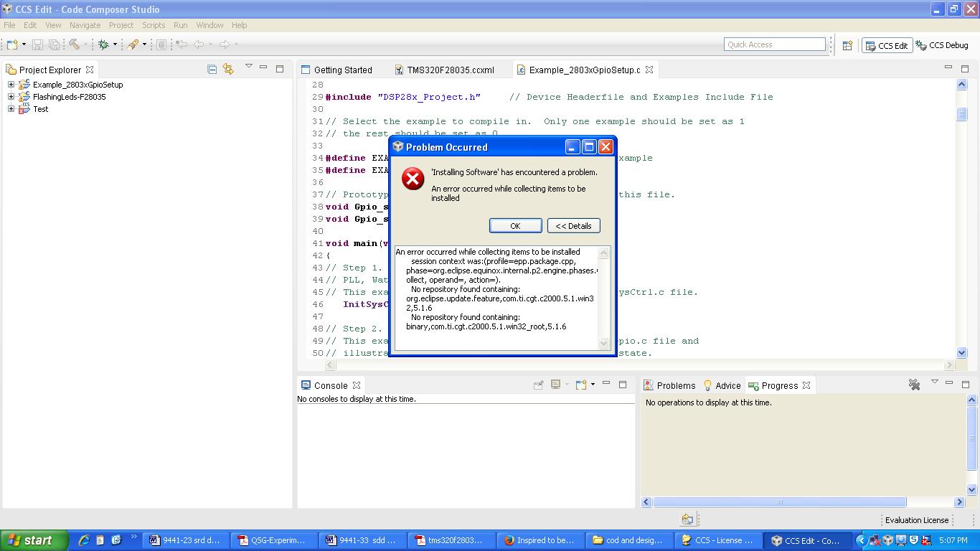Click the Display Selected Console icon
The height and width of the screenshot is (551, 980).
click(x=555, y=385)
